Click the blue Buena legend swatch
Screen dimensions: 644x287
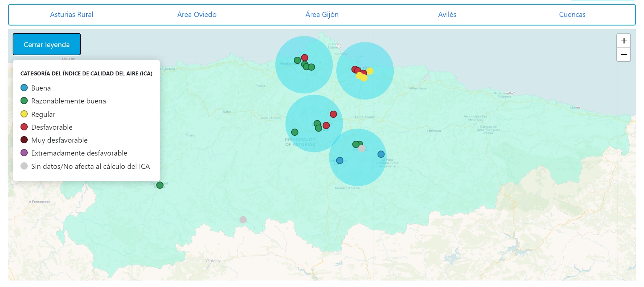point(24,88)
